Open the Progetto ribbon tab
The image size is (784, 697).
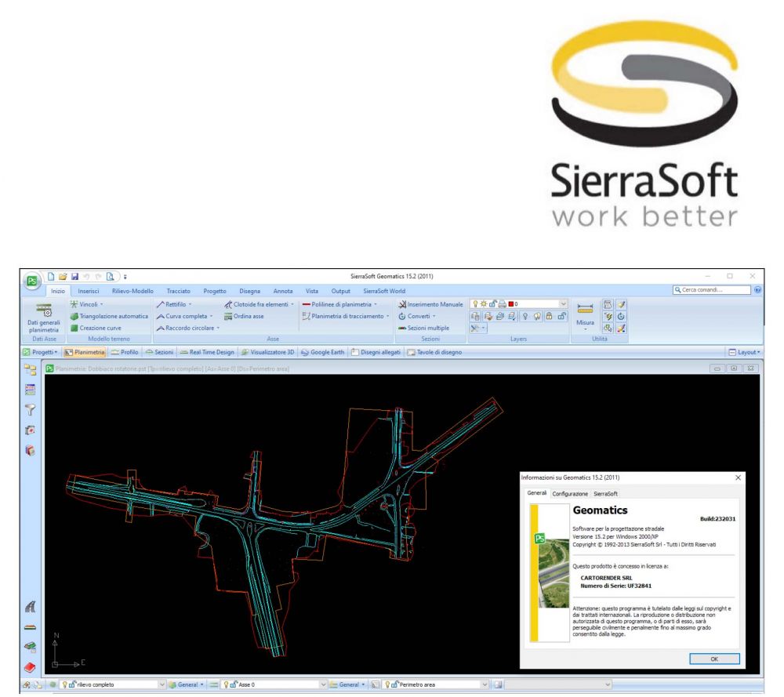215,291
